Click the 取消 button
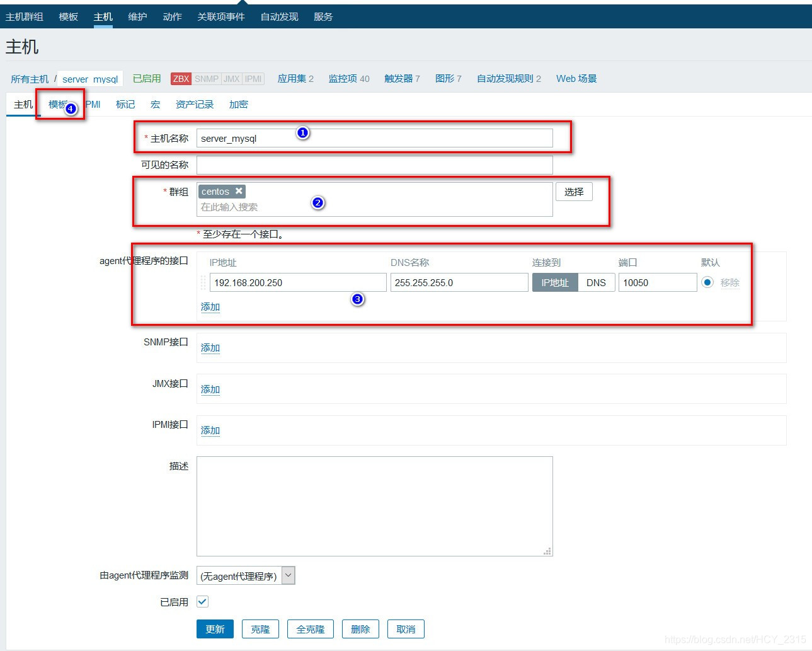This screenshot has width=812, height=651. [406, 629]
